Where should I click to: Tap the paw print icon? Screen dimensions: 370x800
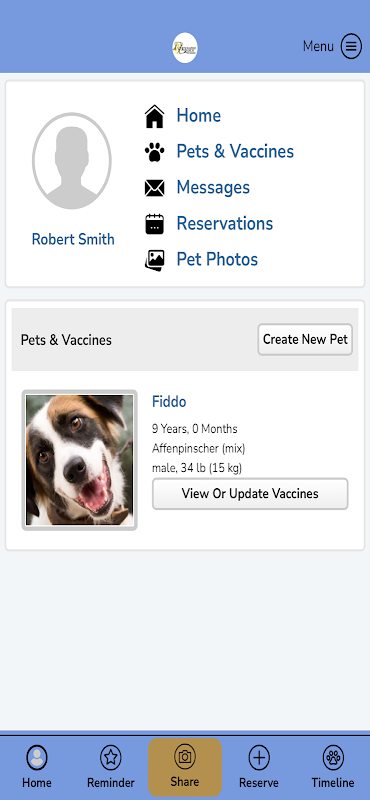click(155, 152)
